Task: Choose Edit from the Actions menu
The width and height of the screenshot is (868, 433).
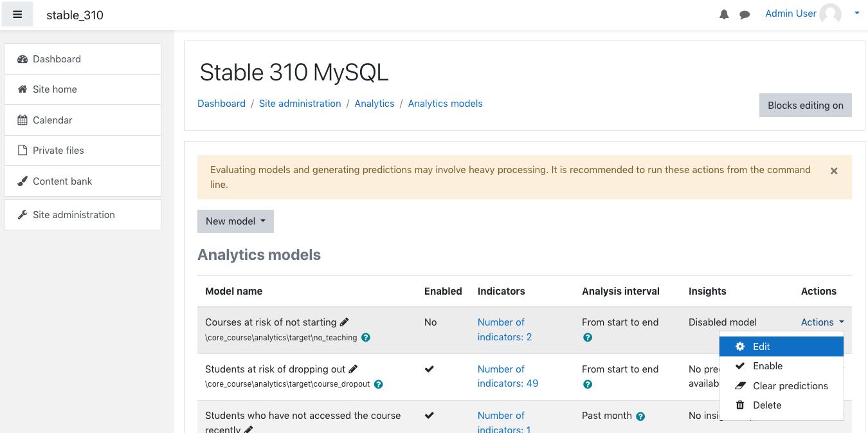Action: coord(781,346)
